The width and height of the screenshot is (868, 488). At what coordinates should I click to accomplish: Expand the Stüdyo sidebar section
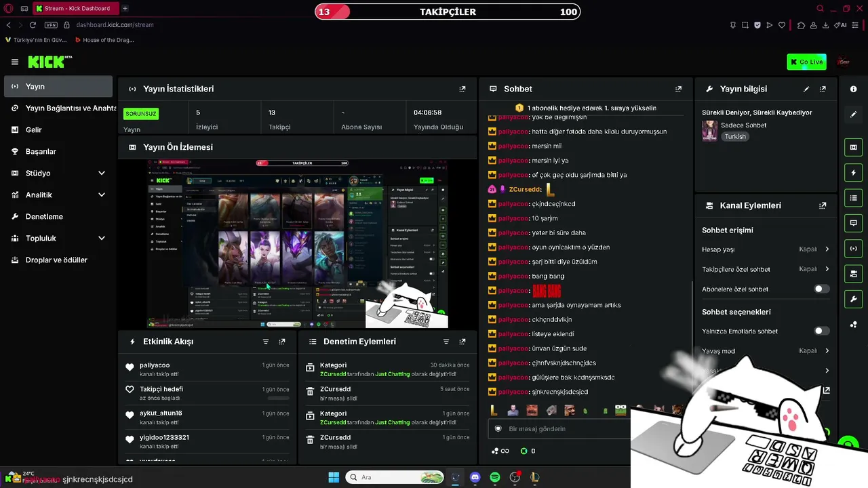click(58, 173)
